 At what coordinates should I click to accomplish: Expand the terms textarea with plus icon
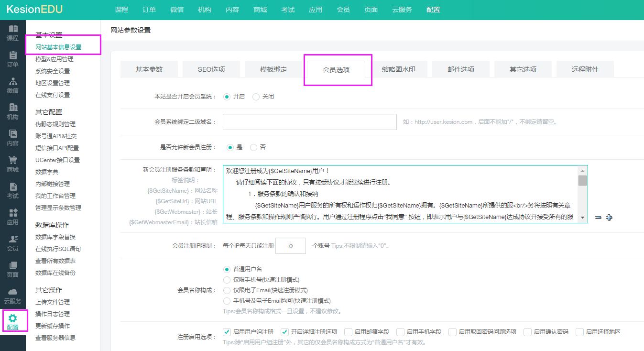[609, 218]
